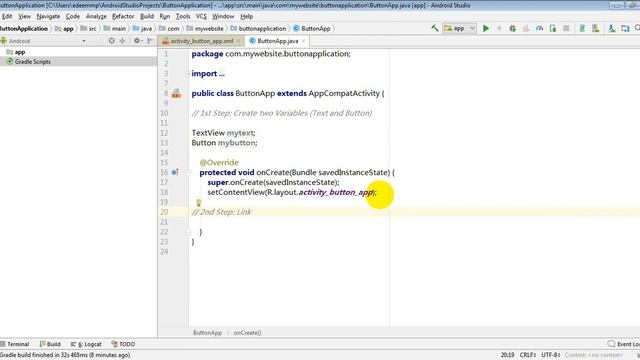
Task: Attach debugger to Android process icon
Action: 553,28
